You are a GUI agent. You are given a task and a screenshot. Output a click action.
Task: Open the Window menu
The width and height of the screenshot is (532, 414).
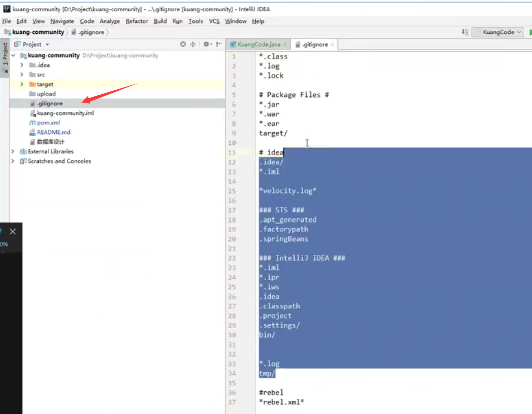pyautogui.click(x=236, y=21)
